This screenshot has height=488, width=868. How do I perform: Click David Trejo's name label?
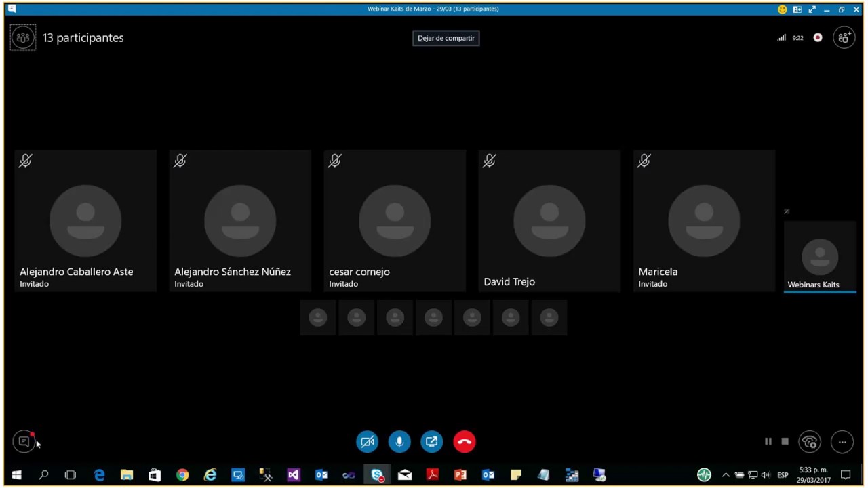pos(509,282)
